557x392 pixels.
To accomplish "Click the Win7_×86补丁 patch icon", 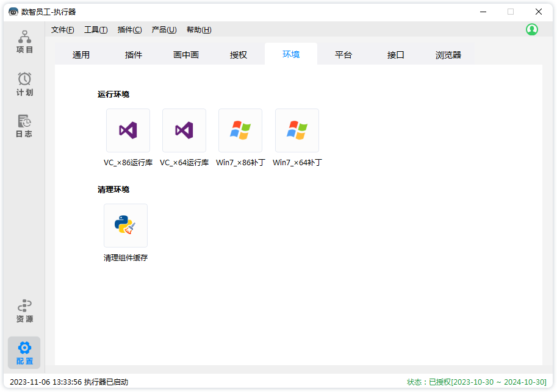I will coord(240,130).
